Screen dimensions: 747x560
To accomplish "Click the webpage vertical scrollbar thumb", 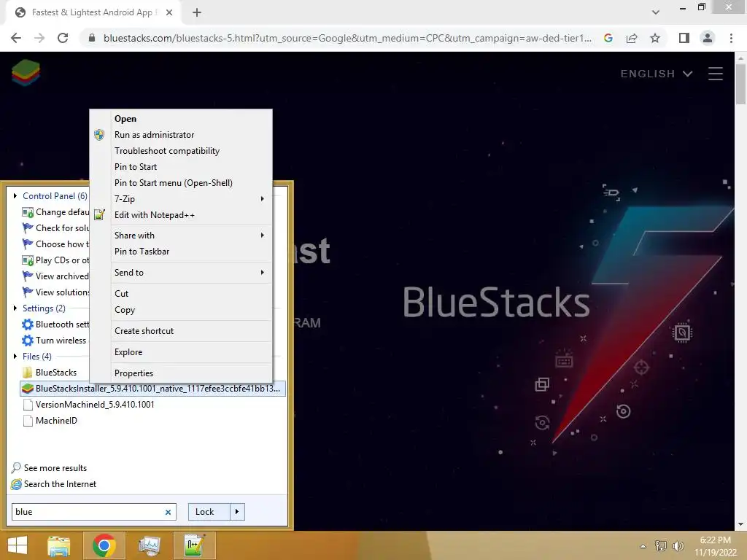I will [740, 83].
